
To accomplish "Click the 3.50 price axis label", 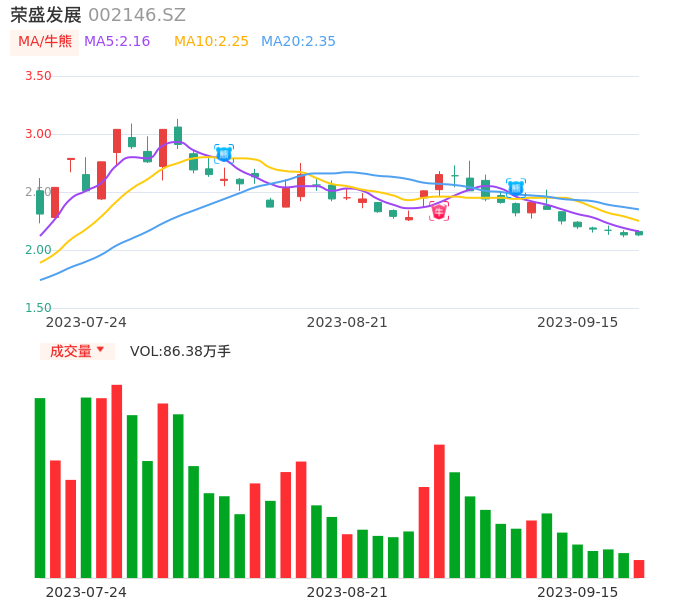I will (x=38, y=76).
